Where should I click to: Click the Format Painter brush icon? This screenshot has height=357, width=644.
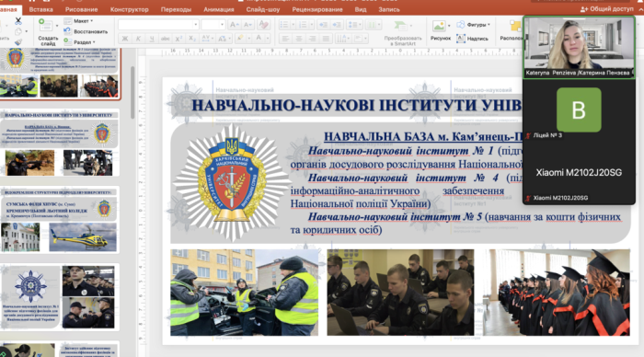click(x=18, y=42)
